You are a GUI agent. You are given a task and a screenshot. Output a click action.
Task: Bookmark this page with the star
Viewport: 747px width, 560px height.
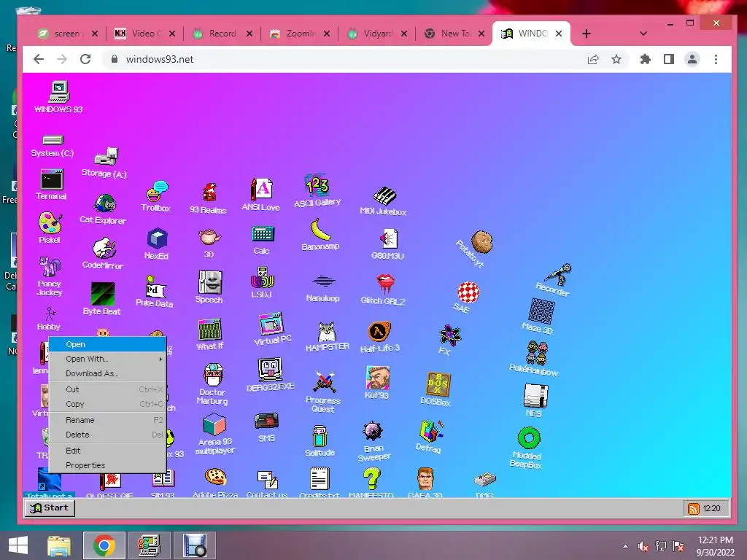[616, 59]
